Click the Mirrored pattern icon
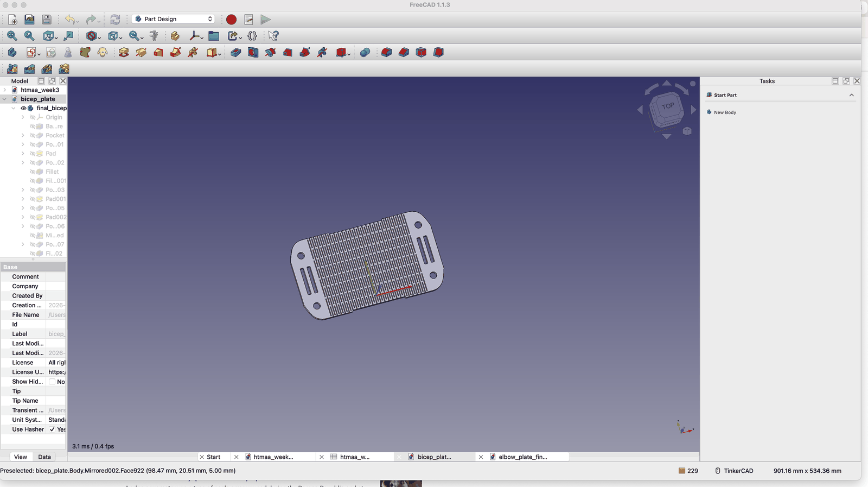Viewport: 868px width, 487px height. [x=12, y=69]
